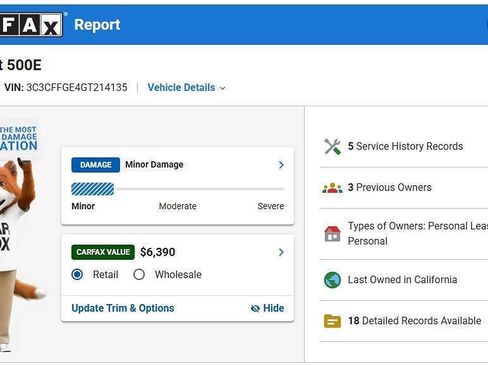The height and width of the screenshot is (366, 488).
Task: Click the blue DAMAGE badge
Action: tap(96, 165)
